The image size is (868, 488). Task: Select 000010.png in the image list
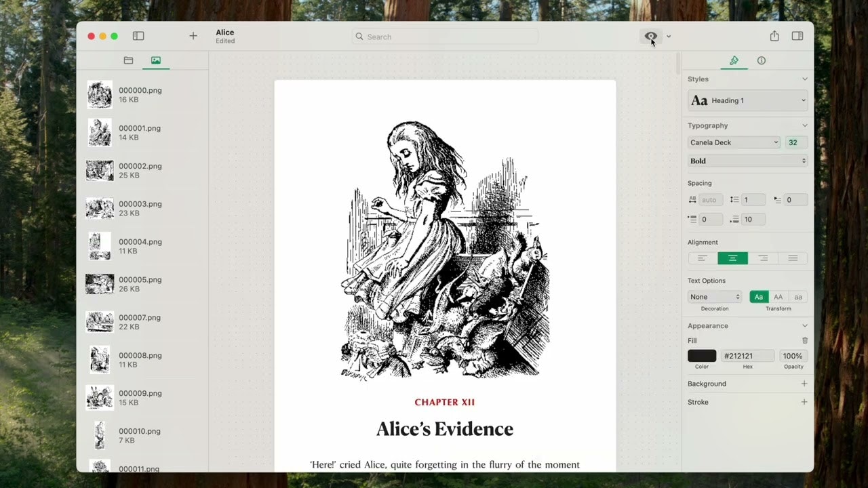pos(142,436)
